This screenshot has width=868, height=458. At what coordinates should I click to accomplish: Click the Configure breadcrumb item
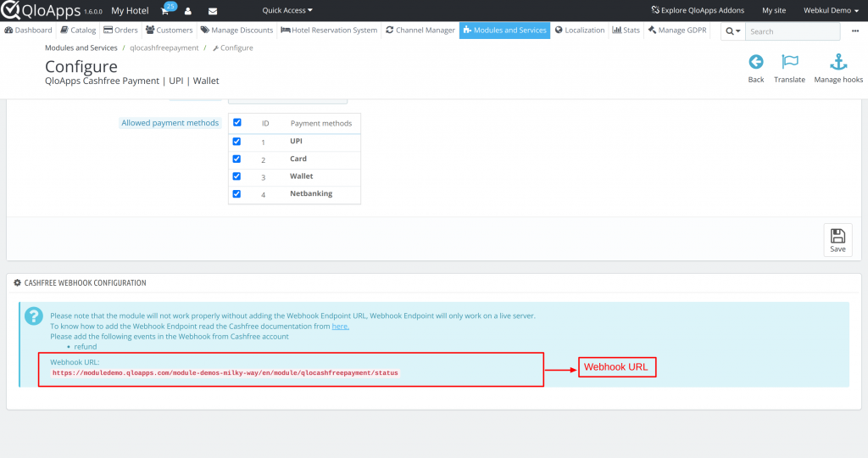pos(233,47)
